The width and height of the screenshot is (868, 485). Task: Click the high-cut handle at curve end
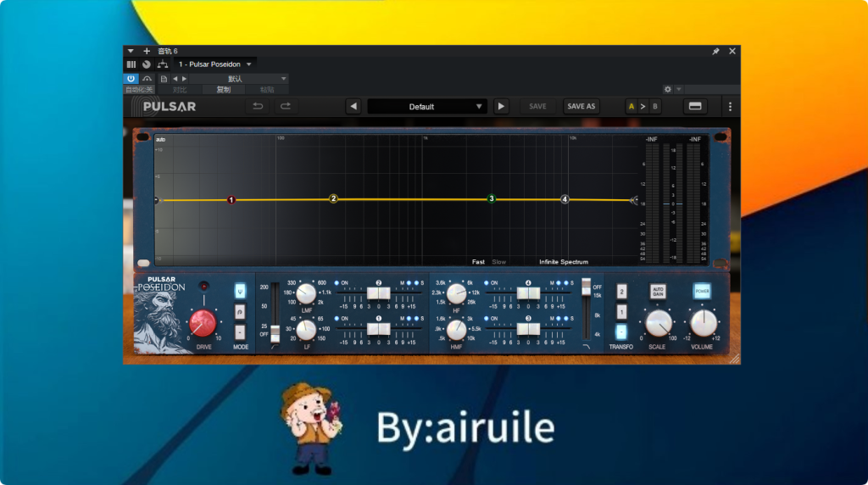(x=634, y=200)
